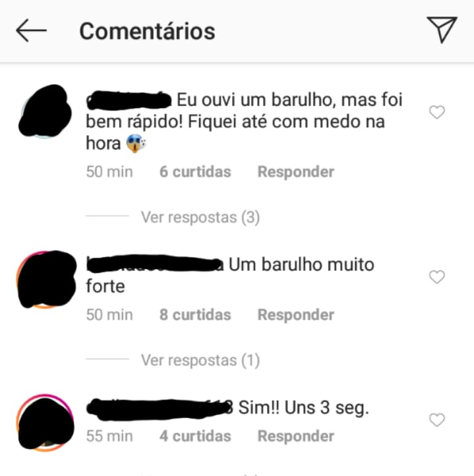Open the first commenter's profile picture
This screenshot has height=476, width=474.
click(45, 111)
